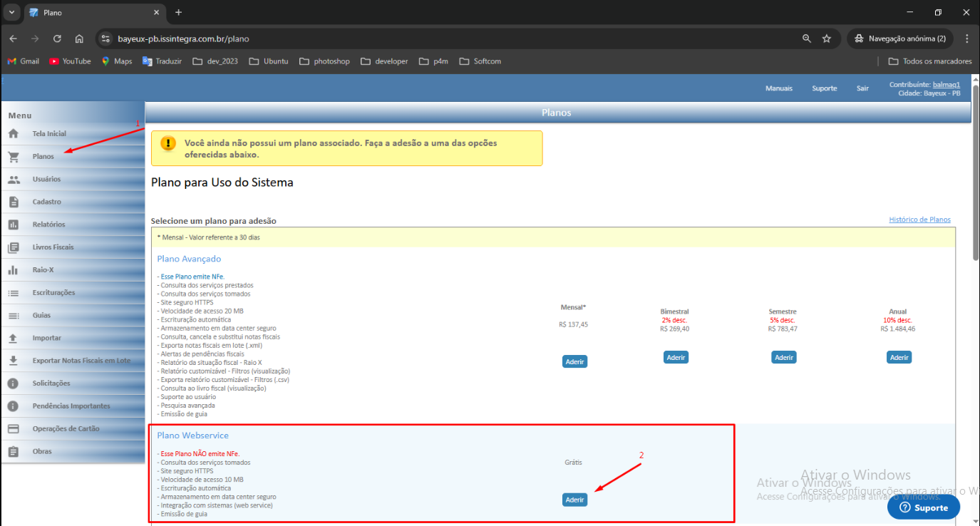Screen dimensions: 980x526
Task: Select the Planos shopping cart icon
Action: pyautogui.click(x=13, y=156)
